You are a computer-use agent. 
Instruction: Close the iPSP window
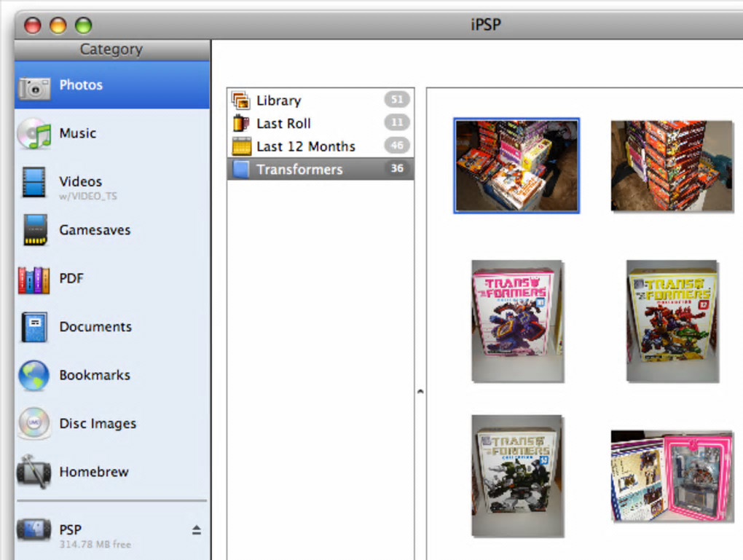click(33, 25)
